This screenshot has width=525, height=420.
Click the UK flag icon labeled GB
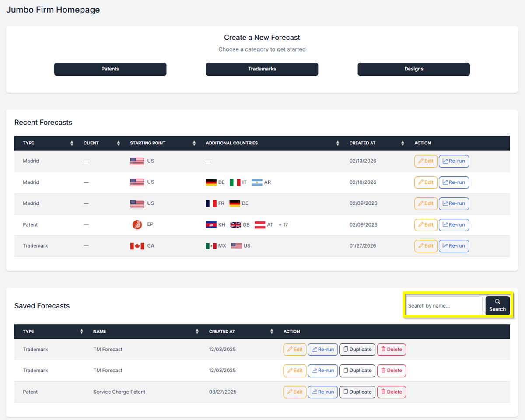pos(235,224)
